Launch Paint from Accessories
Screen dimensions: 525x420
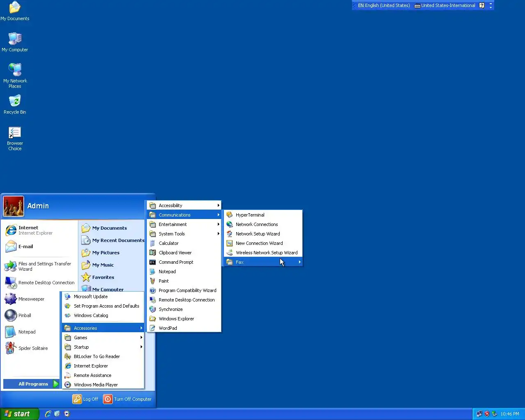click(x=184, y=281)
